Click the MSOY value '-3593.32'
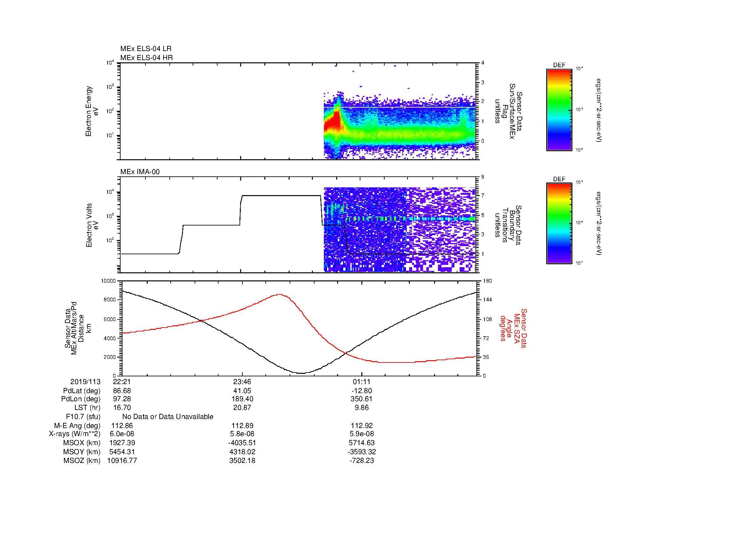756x534 pixels. pos(362,452)
